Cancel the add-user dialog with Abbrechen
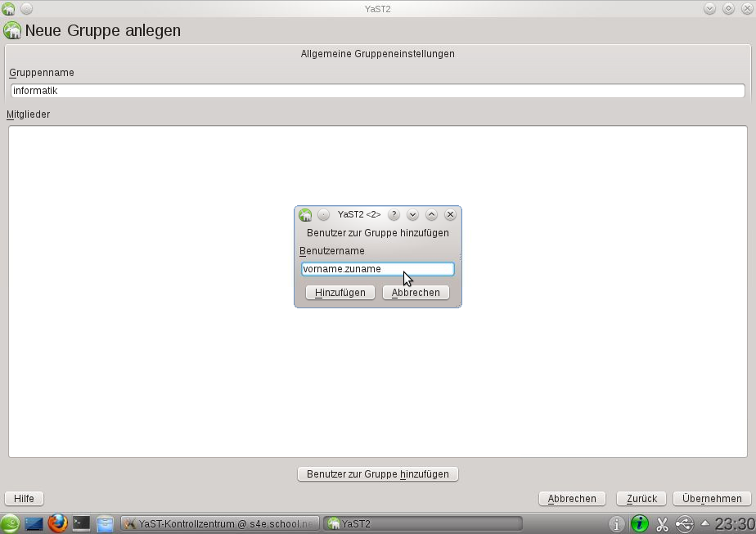The width and height of the screenshot is (756, 534). click(416, 293)
